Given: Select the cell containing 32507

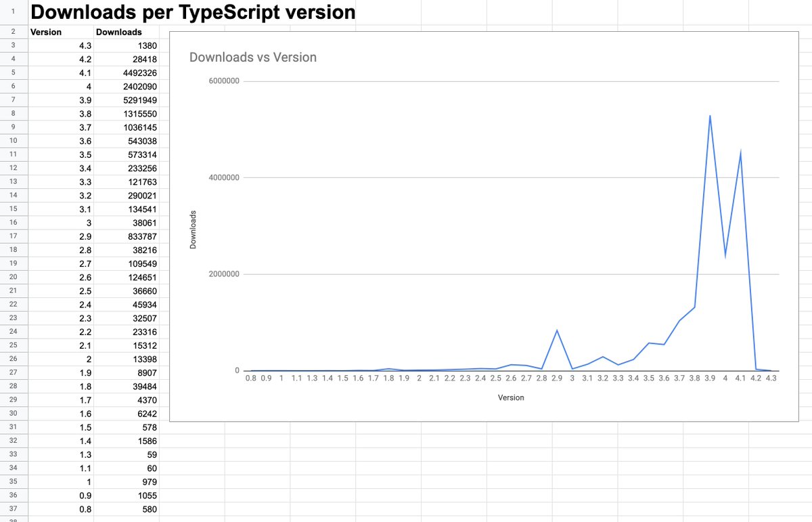Looking at the screenshot, I should pyautogui.click(x=127, y=318).
